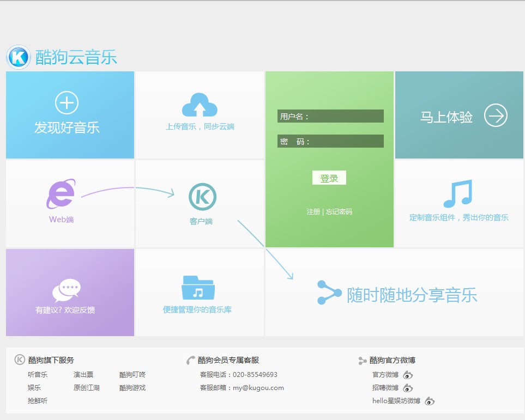
Task: Click the plus circle discover icon
Action: [x=67, y=102]
